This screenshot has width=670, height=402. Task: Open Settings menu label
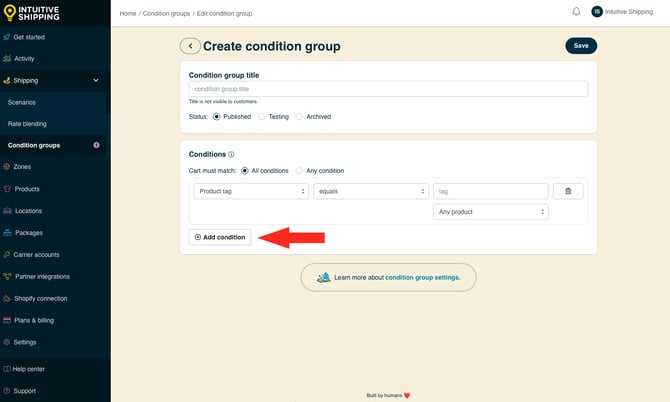[x=25, y=342]
